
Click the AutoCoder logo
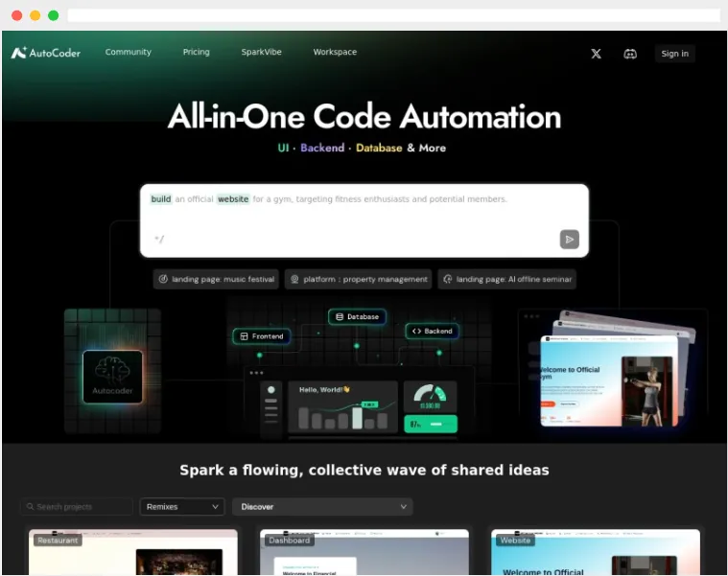coord(45,53)
